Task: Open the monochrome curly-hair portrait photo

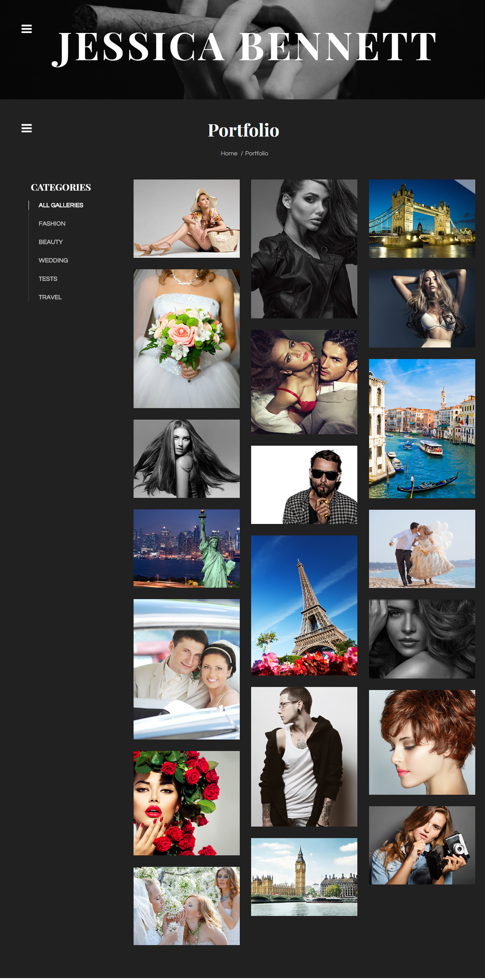Action: tap(422, 639)
